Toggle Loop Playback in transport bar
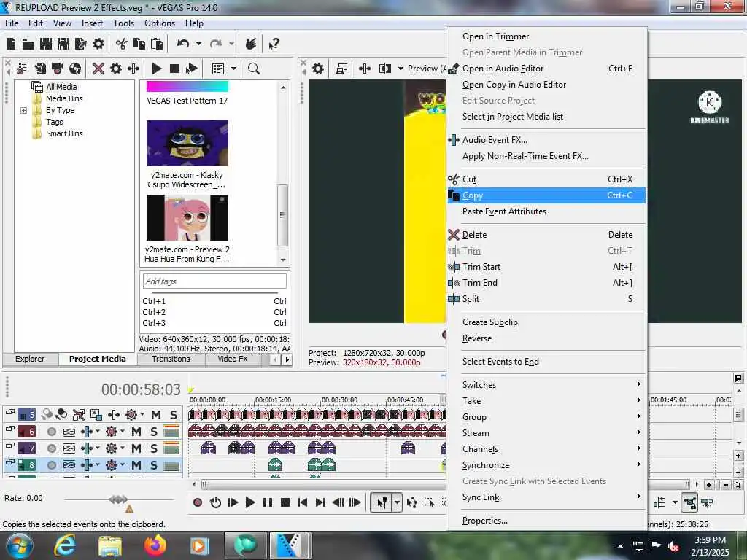The image size is (747, 560). (215, 502)
